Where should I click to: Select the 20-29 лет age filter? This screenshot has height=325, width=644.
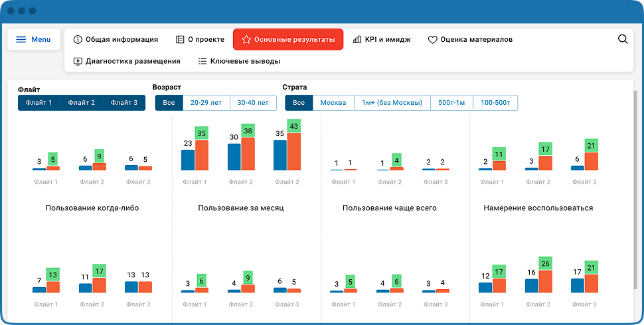click(206, 103)
